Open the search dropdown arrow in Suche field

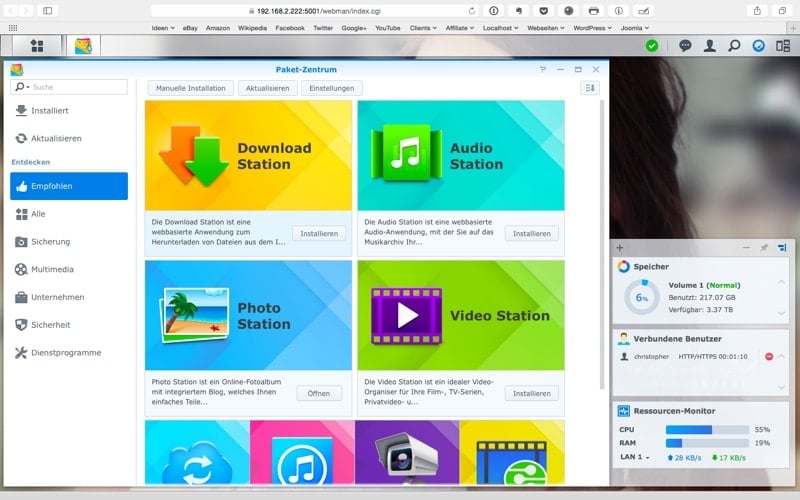point(28,87)
